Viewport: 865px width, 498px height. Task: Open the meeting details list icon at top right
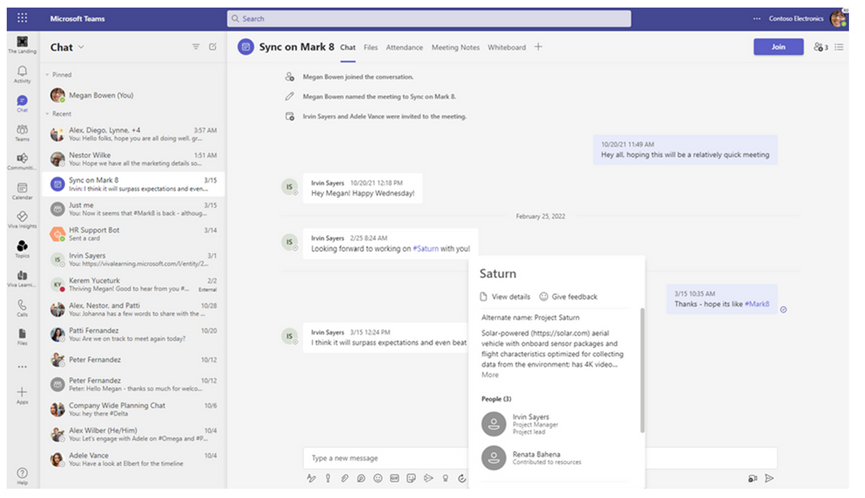[x=839, y=47]
